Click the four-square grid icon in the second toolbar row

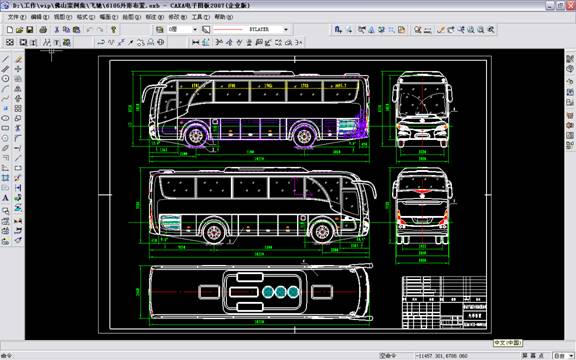10,43
